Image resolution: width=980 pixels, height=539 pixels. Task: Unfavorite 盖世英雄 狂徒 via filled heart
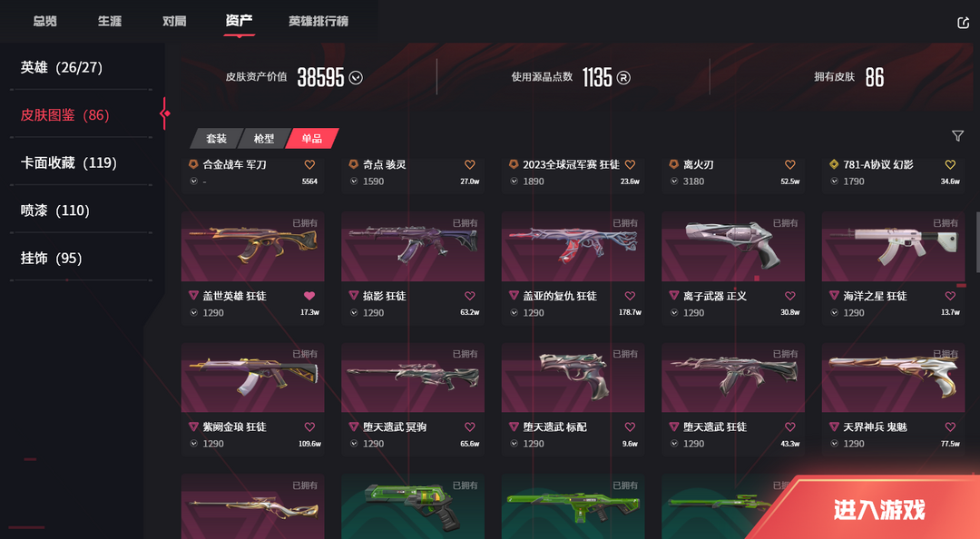coord(309,296)
